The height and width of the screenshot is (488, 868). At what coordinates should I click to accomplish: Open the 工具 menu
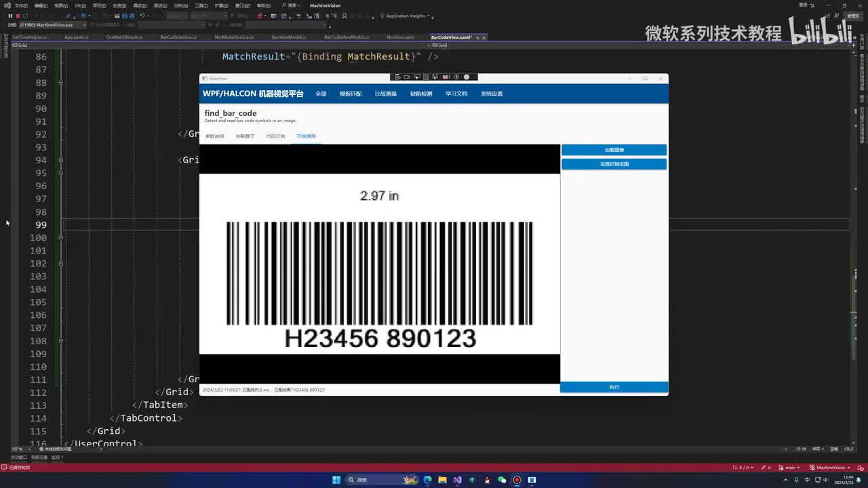click(201, 5)
